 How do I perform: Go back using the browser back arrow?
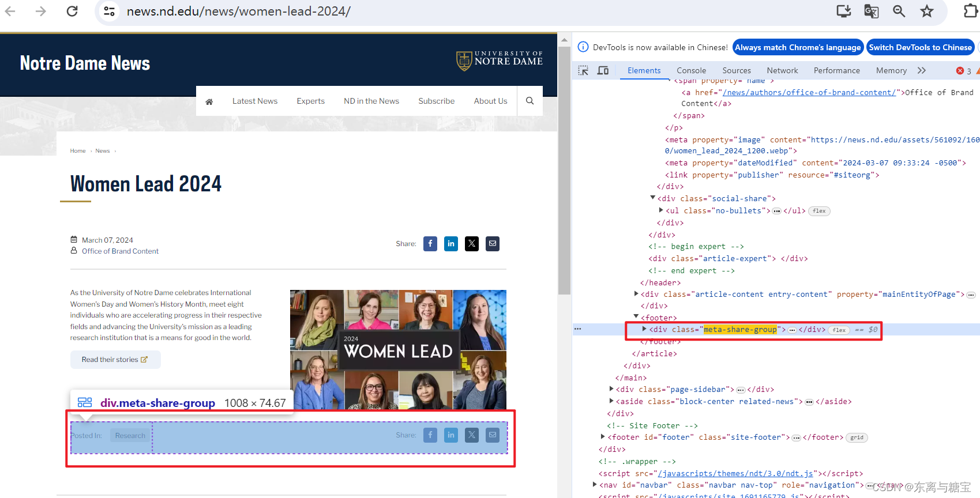pyautogui.click(x=10, y=11)
